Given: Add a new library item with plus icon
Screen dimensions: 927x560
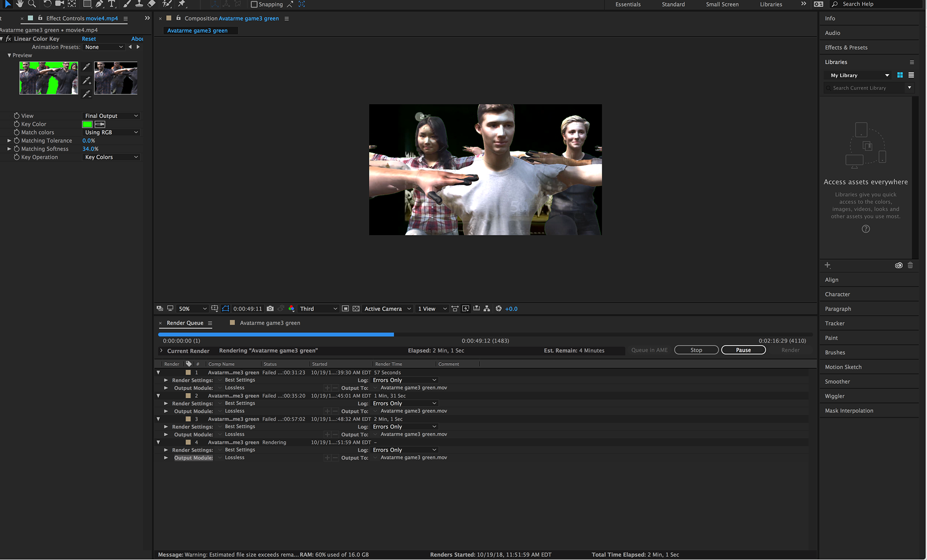Looking at the screenshot, I should point(828,265).
